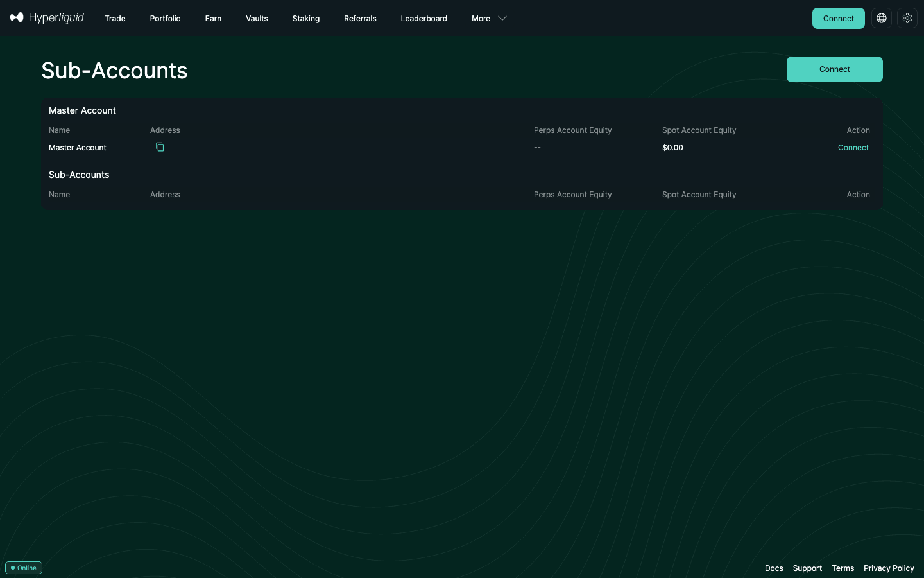Expand the More dropdown menu
Screen dimensions: 924x578
click(x=489, y=19)
